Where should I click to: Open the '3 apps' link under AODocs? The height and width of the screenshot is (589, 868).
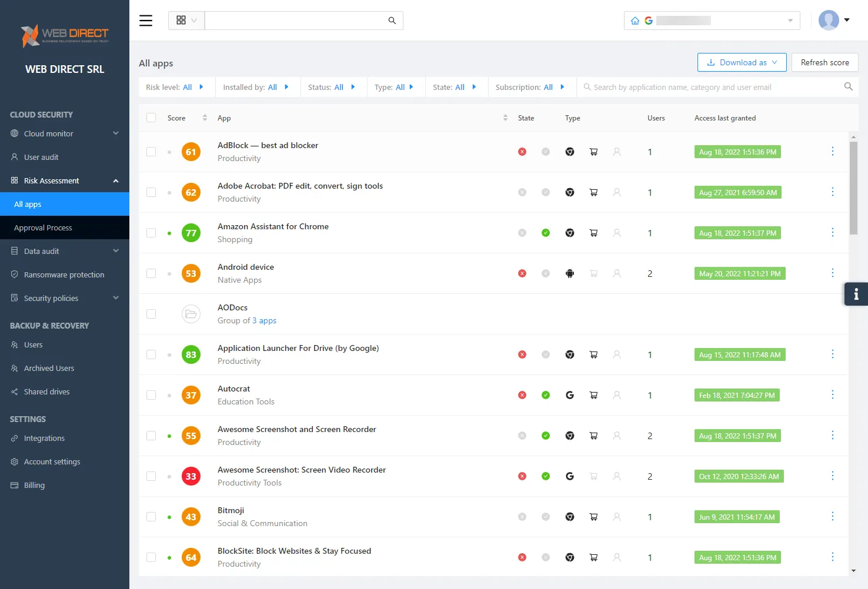[x=264, y=321]
